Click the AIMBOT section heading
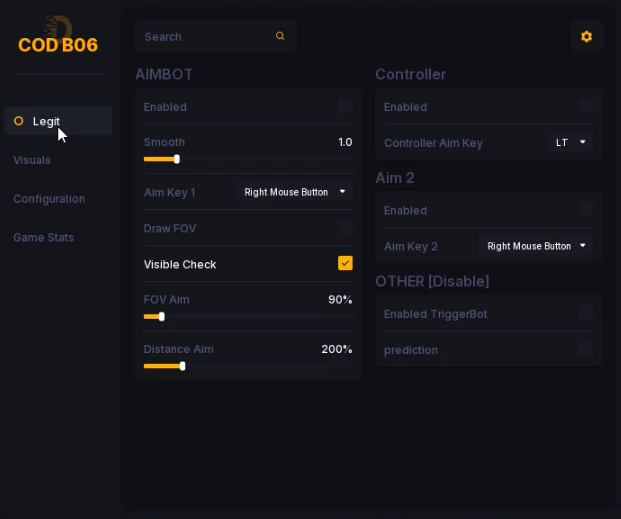Viewport: 621px width, 519px height. click(x=164, y=74)
